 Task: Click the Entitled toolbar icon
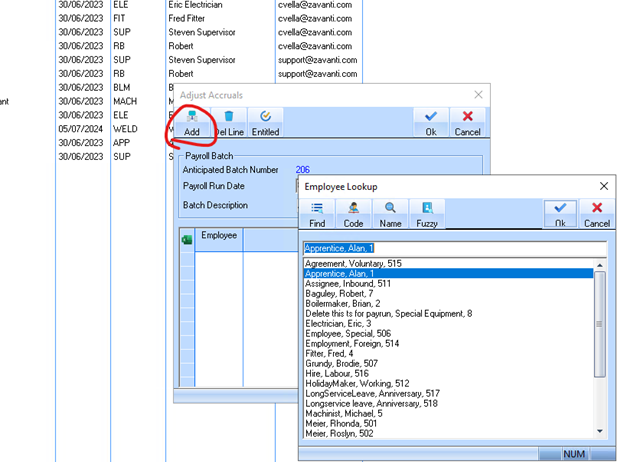click(265, 123)
